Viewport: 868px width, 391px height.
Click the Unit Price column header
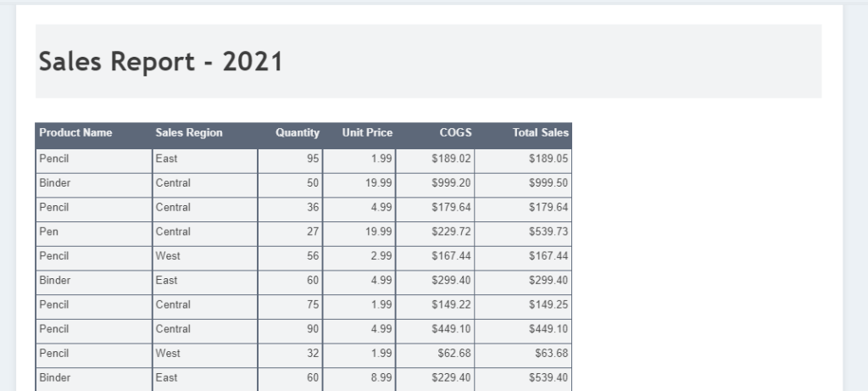[367, 132]
